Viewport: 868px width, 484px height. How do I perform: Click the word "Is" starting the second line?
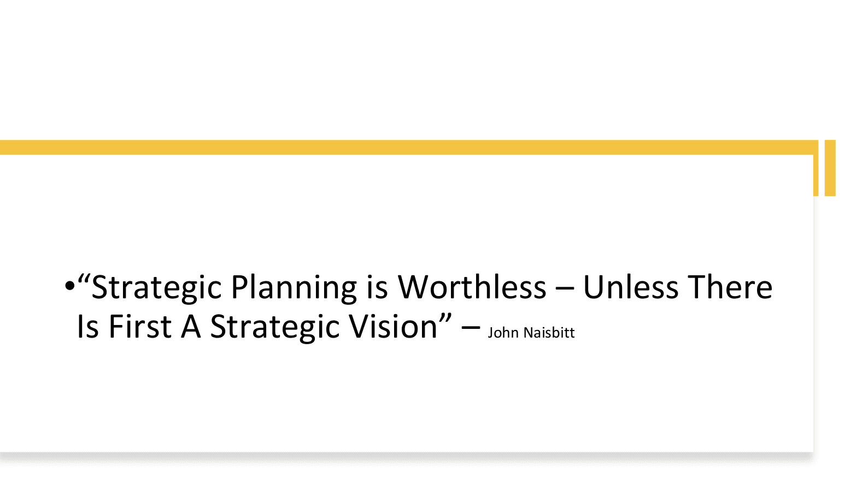87,327
